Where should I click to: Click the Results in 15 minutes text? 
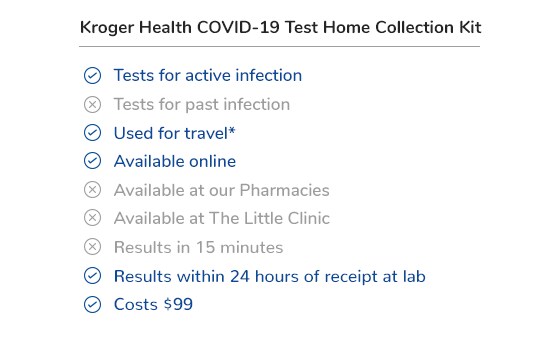tap(198, 247)
